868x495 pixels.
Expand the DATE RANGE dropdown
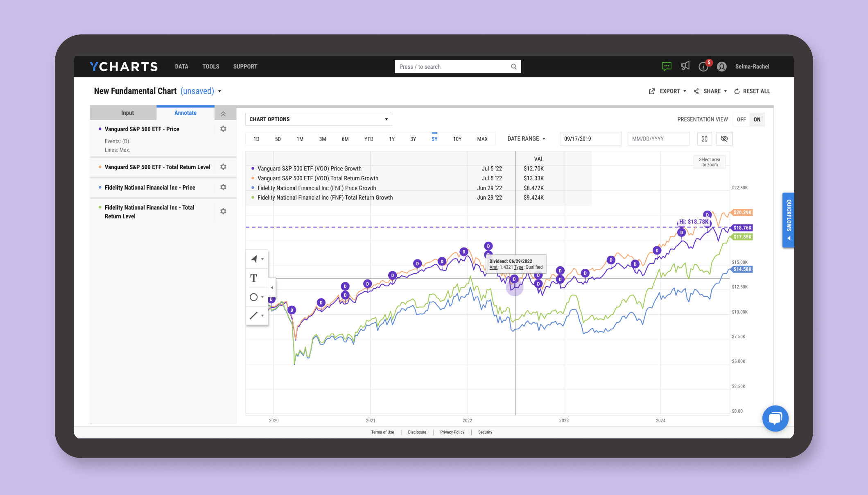coord(526,139)
